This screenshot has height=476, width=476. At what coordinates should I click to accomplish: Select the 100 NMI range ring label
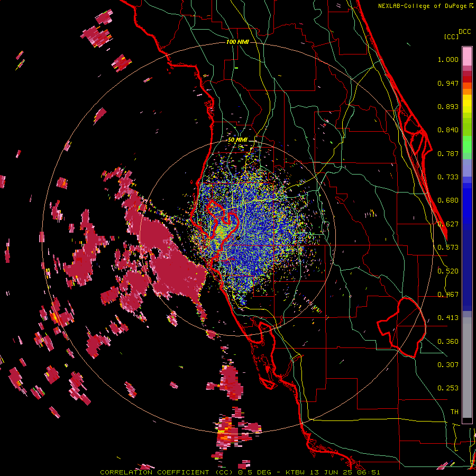coord(237,42)
